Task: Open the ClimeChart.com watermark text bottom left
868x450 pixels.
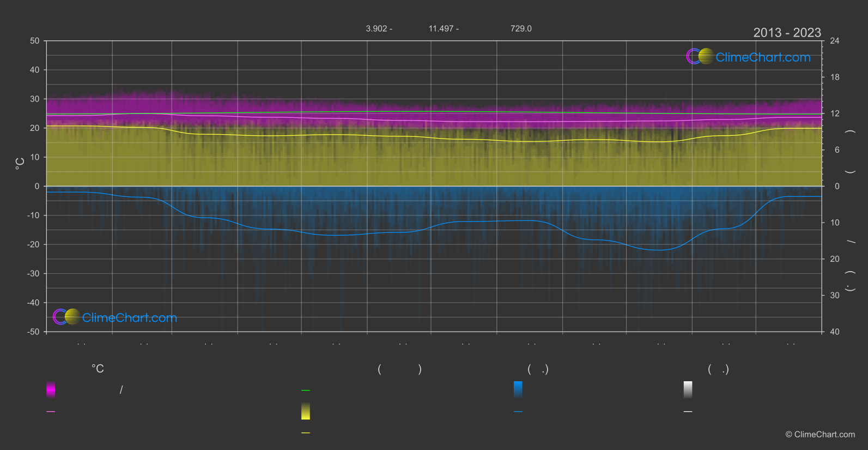Action: (x=130, y=318)
